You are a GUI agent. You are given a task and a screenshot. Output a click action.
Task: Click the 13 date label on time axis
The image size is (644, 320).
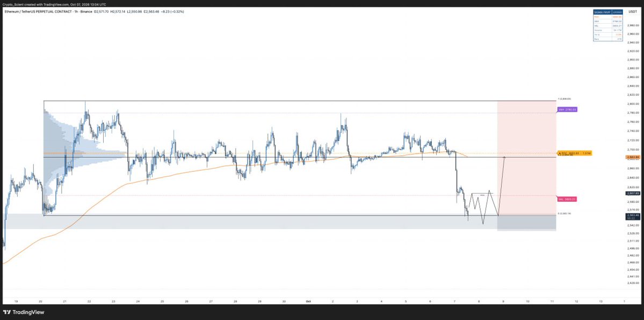[600, 302]
